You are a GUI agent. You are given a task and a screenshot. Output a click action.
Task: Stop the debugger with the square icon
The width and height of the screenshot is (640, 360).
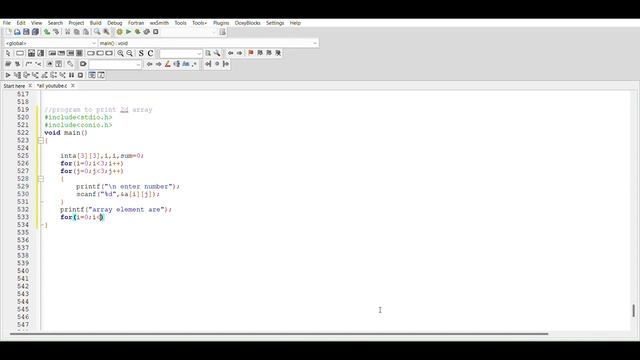click(80, 75)
